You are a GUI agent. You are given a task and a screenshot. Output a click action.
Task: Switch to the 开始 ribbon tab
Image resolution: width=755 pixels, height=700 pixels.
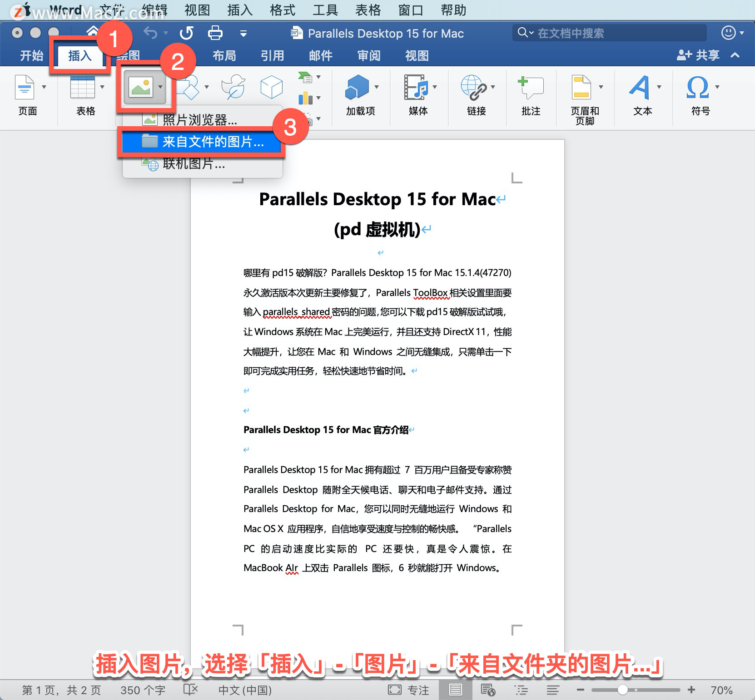(32, 55)
